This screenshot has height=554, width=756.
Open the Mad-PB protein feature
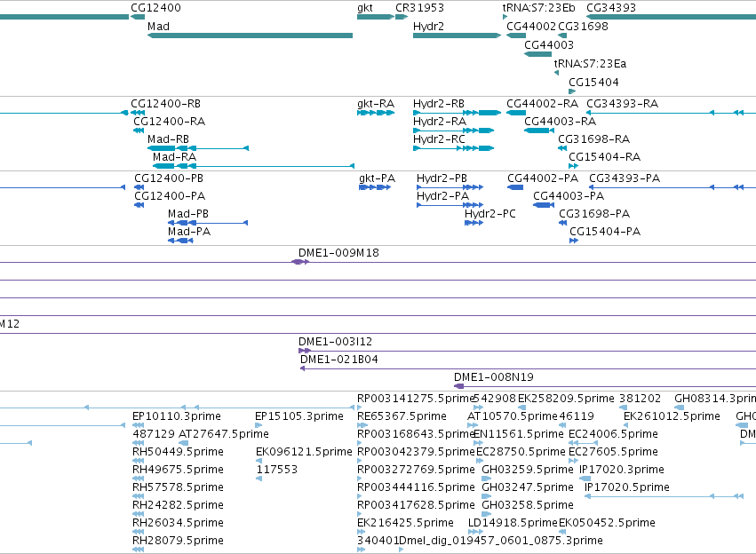[x=208, y=223]
